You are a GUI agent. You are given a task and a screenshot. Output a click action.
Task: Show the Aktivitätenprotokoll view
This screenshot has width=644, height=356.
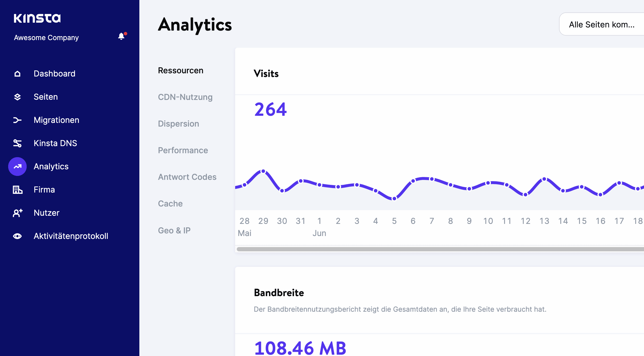71,236
